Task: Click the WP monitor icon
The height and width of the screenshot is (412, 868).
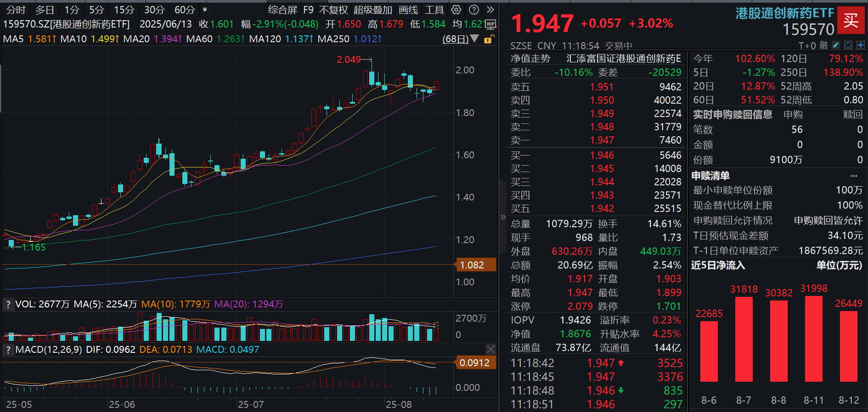Action: pos(490,24)
